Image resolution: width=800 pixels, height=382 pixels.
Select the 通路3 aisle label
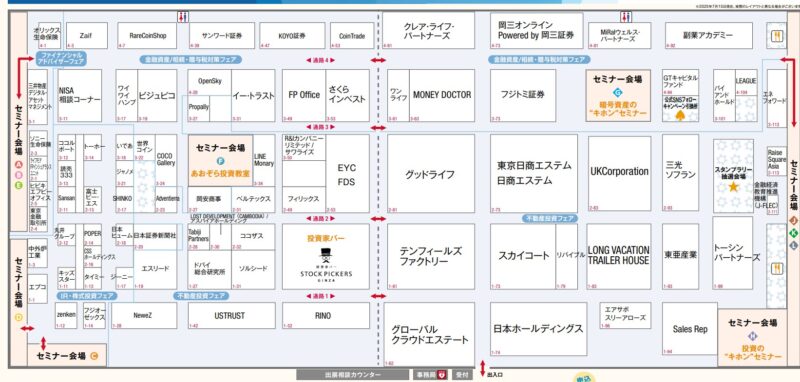320,126
